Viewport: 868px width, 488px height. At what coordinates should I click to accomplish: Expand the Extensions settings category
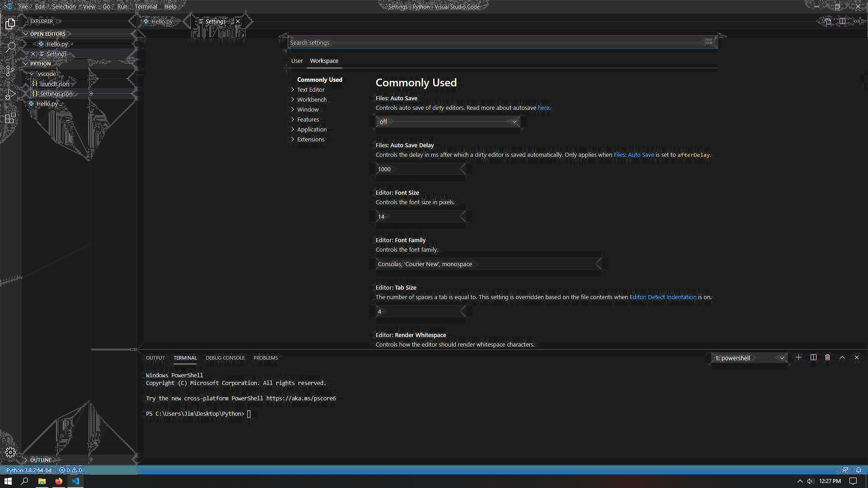click(x=311, y=139)
